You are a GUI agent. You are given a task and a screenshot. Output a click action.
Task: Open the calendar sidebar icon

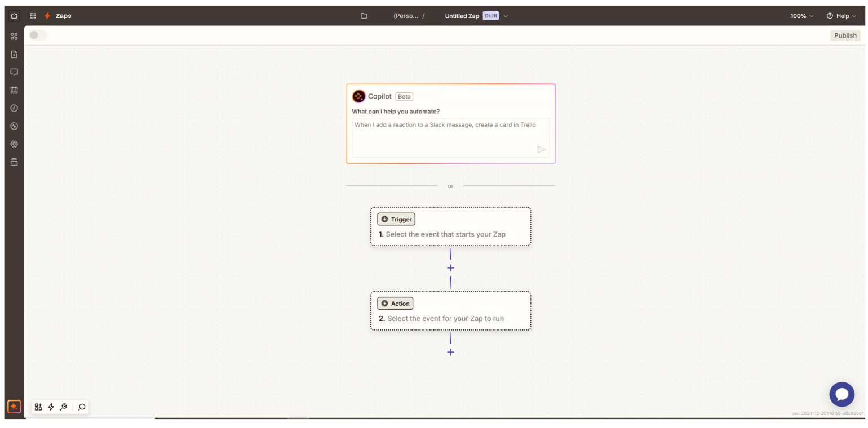tap(14, 90)
